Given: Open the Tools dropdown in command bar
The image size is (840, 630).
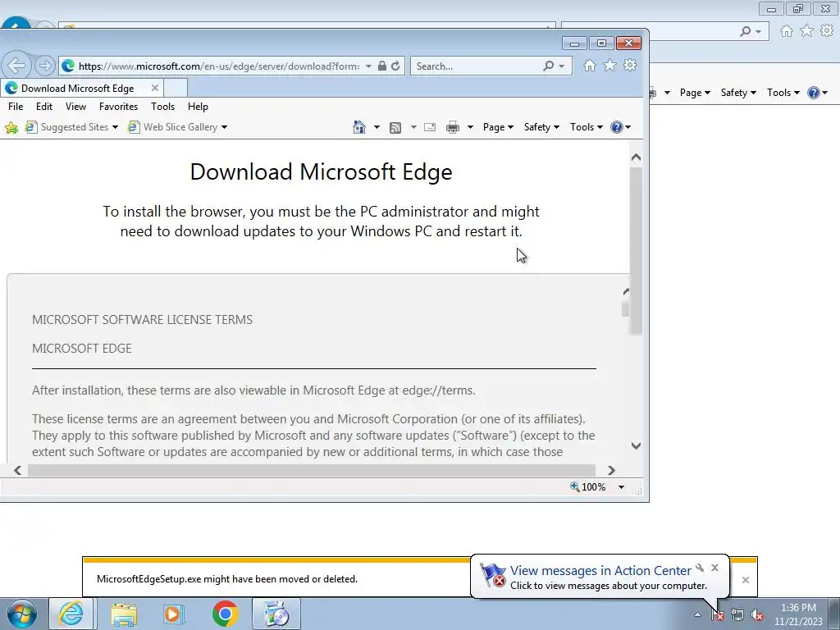Looking at the screenshot, I should pyautogui.click(x=586, y=127).
